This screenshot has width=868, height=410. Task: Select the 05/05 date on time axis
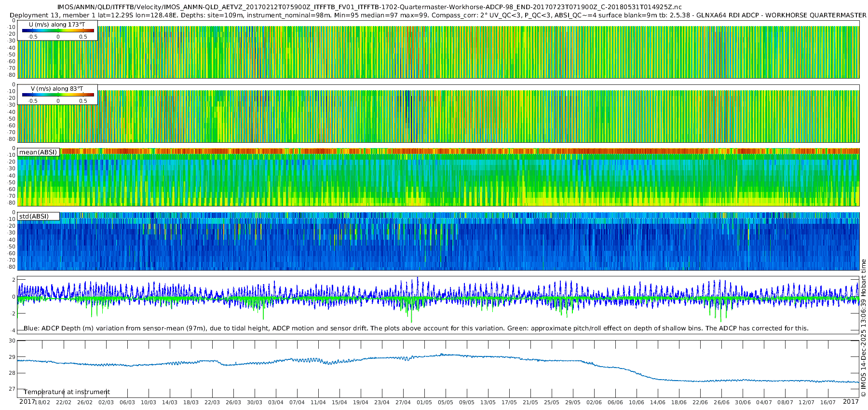pos(446,402)
